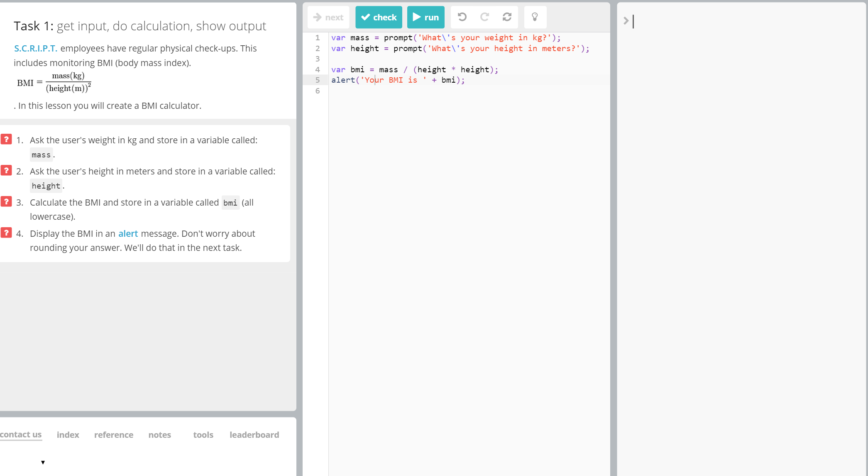Viewport: 868px width, 476px height.
Task: Click the contact us link
Action: 21,434
